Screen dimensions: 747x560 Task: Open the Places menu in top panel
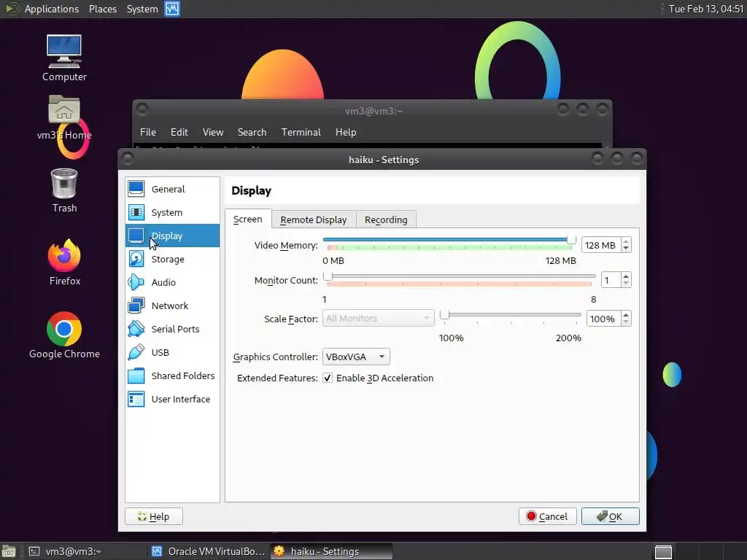tap(103, 9)
